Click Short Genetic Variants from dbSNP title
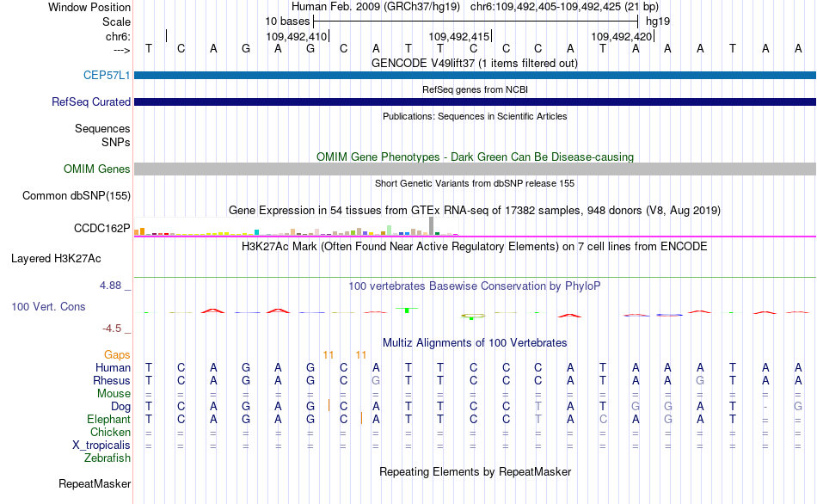This screenshot has height=504, width=817. pos(475,183)
